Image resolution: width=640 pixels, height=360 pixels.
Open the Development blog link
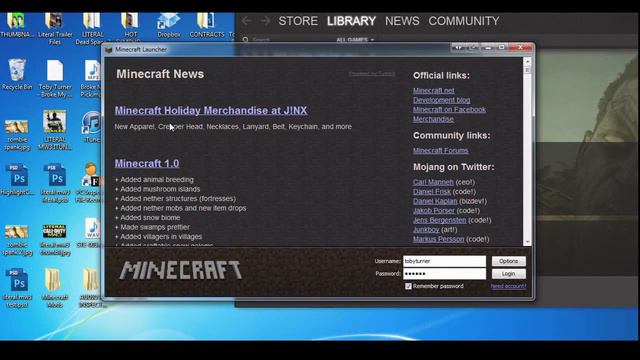[x=442, y=100]
